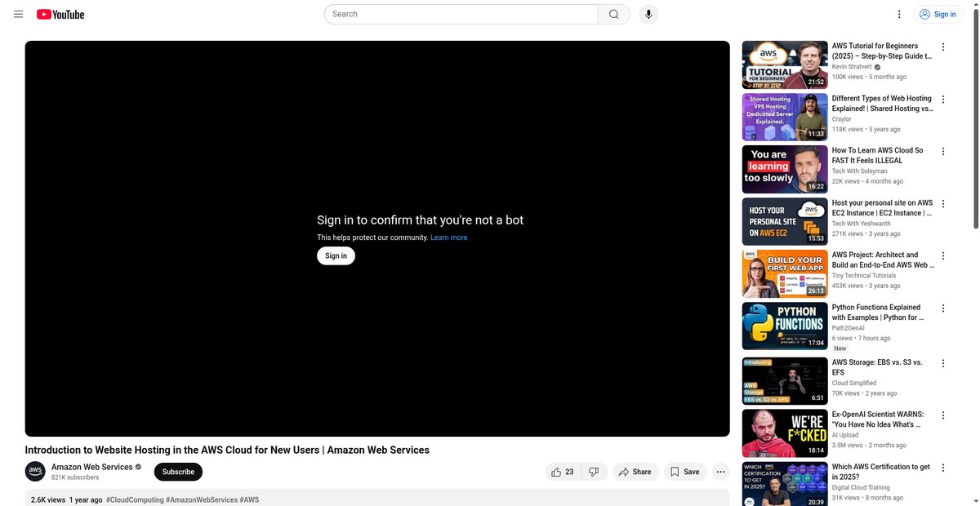980x506 pixels.
Task: Share the video
Action: (635, 472)
